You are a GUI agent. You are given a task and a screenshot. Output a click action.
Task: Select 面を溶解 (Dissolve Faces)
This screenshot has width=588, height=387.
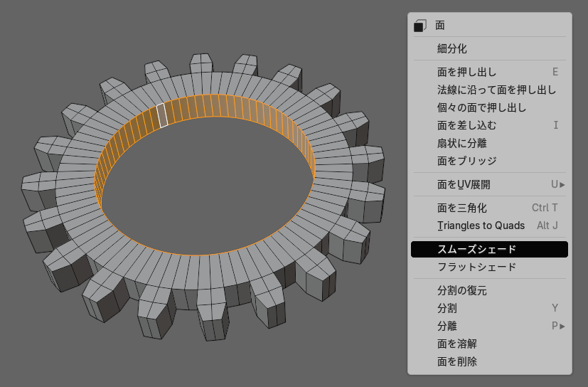[489, 344]
